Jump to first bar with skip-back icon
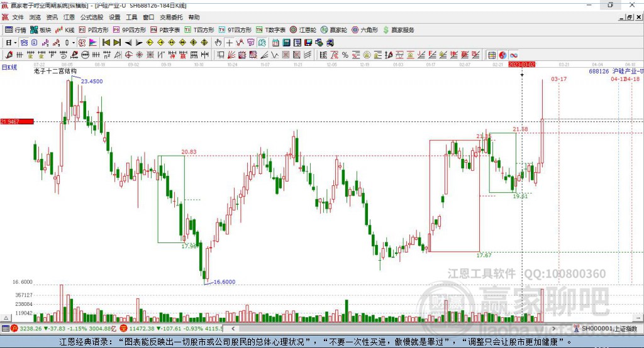The height and width of the screenshot is (348, 644). (x=106, y=43)
